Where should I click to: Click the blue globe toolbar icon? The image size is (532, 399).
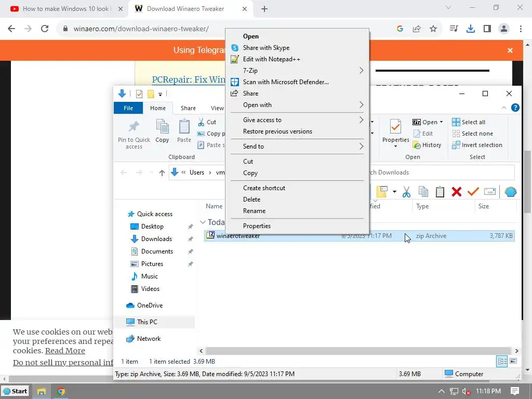click(510, 192)
